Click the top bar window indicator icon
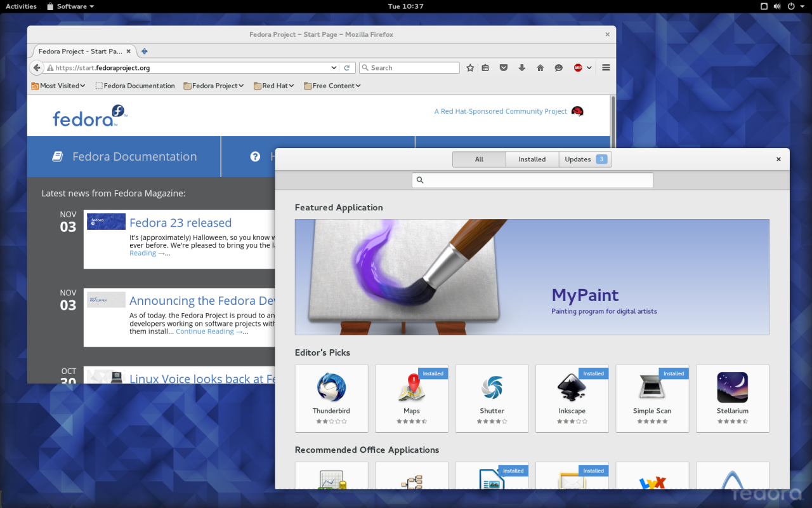The width and height of the screenshot is (812, 508). click(x=764, y=6)
